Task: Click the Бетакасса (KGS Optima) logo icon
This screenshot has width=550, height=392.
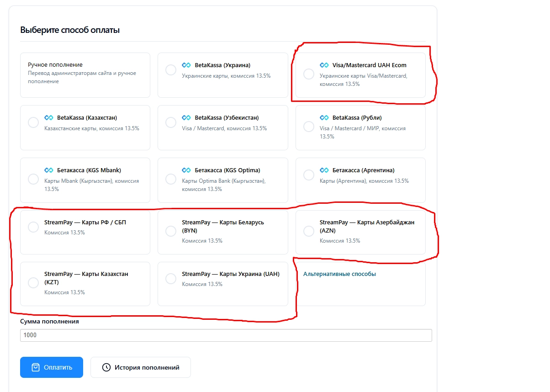Action: 186,170
